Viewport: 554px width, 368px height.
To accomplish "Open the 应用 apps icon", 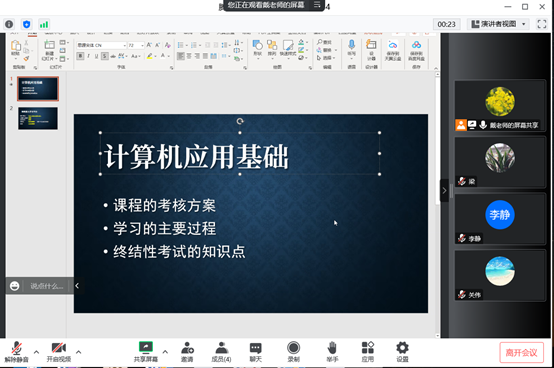I will (x=367, y=352).
